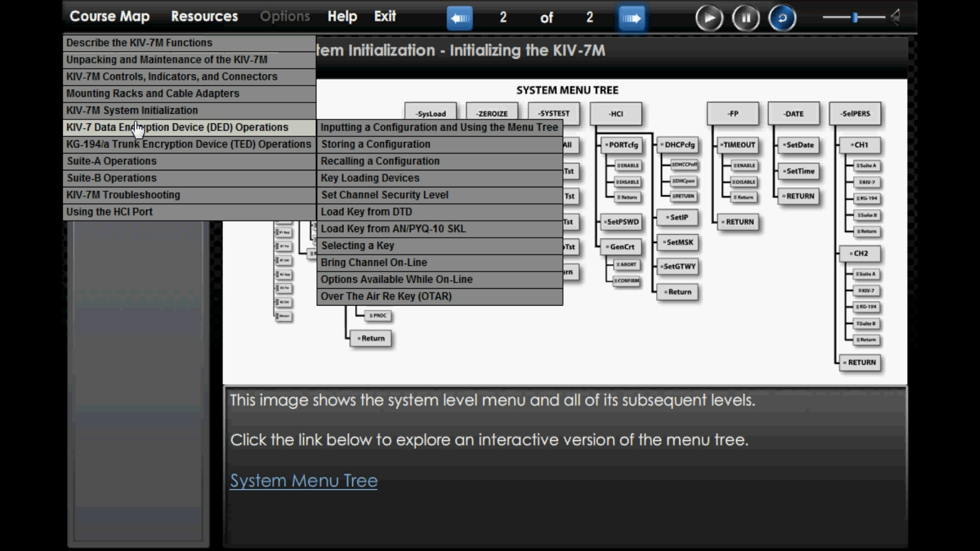Click the -DATE node in the menu tree

coord(794,113)
